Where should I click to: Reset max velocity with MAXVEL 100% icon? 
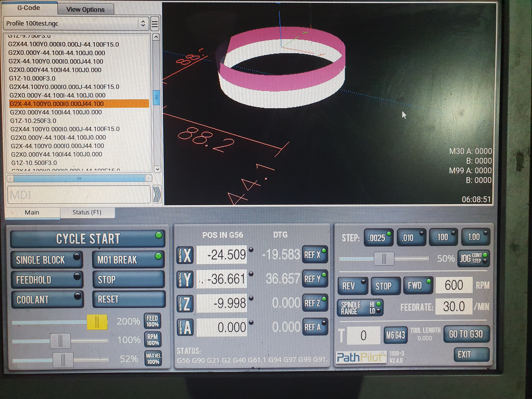point(153,358)
